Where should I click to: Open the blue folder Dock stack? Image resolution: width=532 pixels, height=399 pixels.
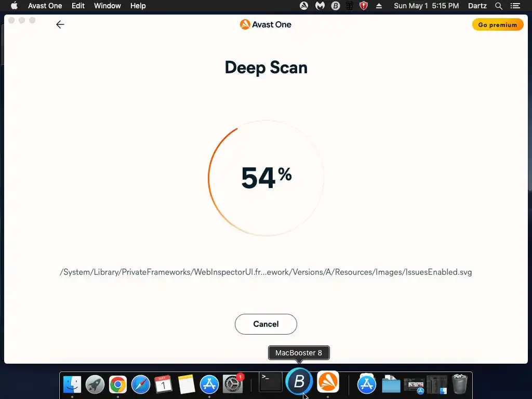pyautogui.click(x=391, y=384)
